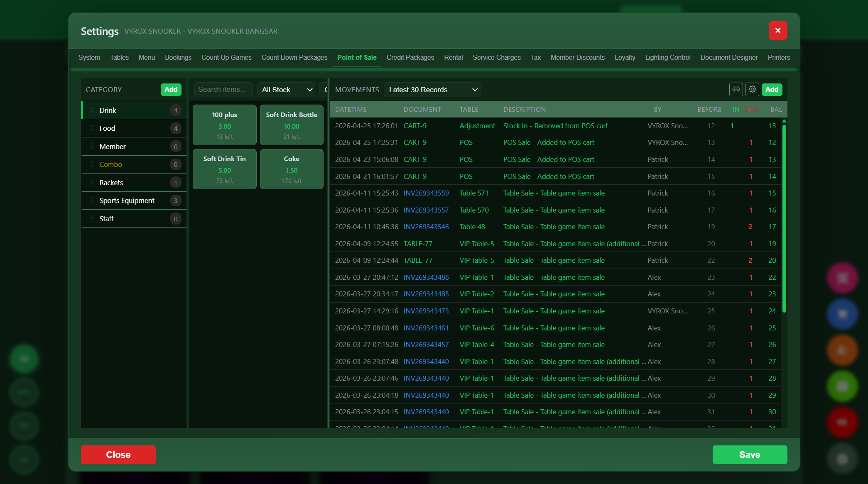868x484 pixels.
Task: Close settings dialog with red X
Action: click(778, 30)
